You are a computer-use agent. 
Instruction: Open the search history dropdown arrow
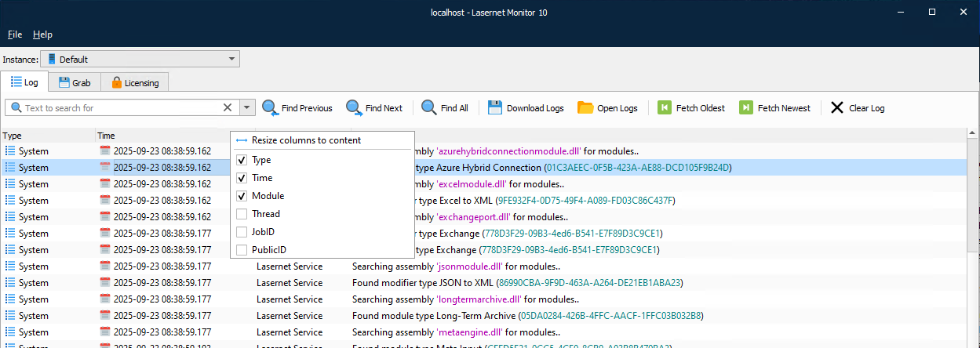pos(247,107)
